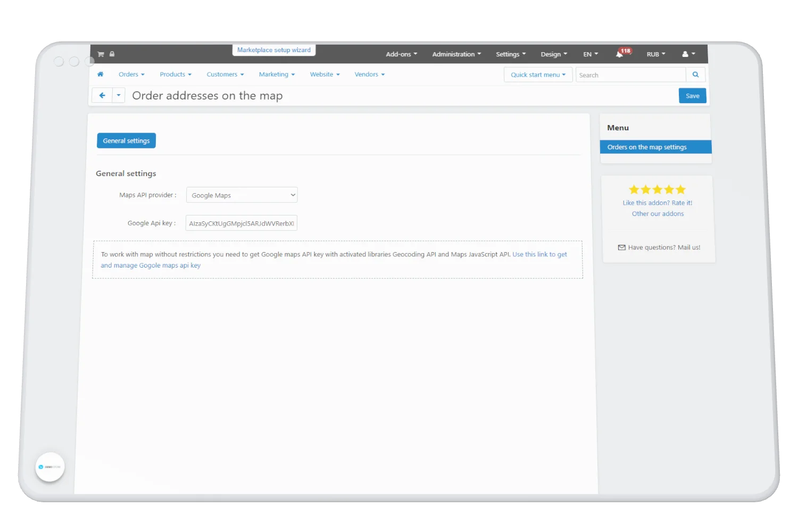Open the user account profile menu
This screenshot has width=798, height=532.
[688, 54]
